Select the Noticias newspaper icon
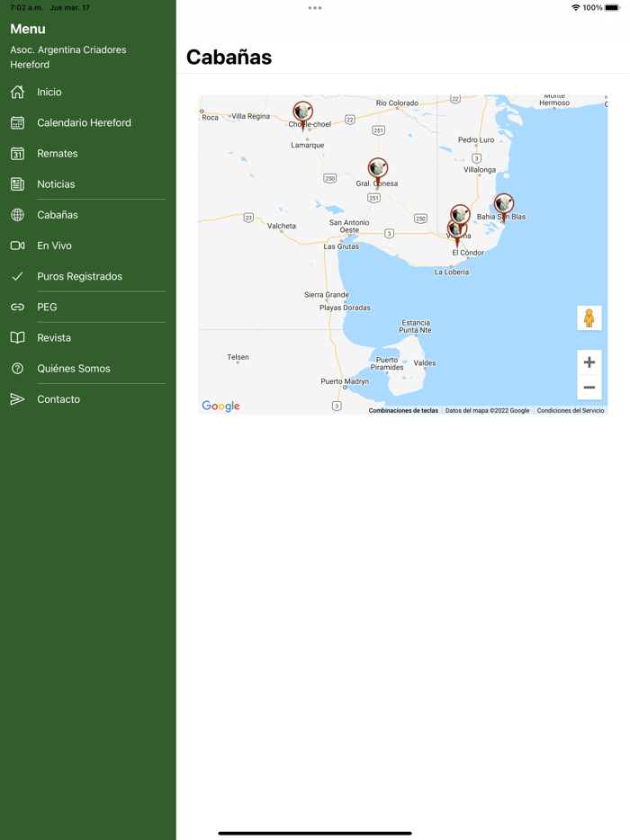The height and width of the screenshot is (840, 630). (x=17, y=184)
